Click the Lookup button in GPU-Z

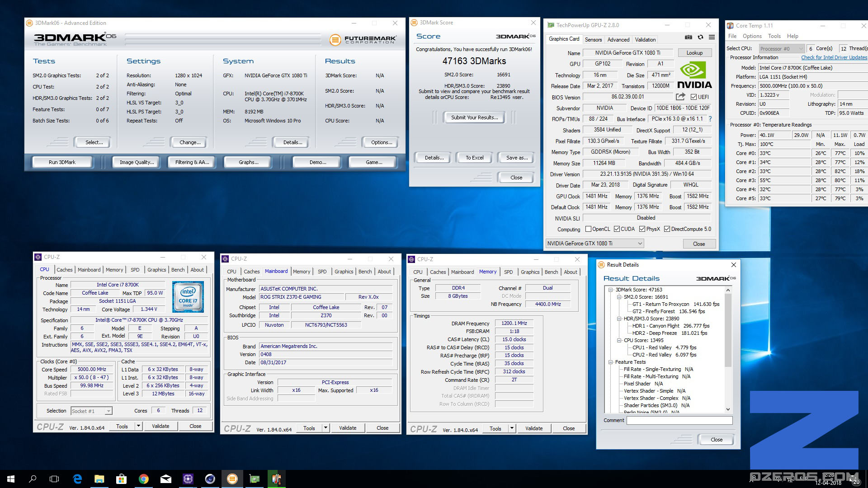[x=694, y=53]
